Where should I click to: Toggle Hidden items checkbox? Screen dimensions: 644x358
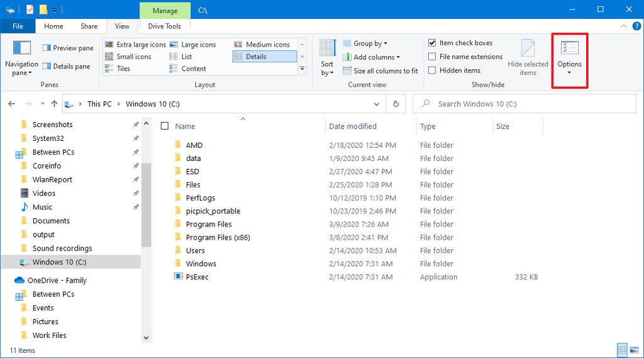click(x=432, y=70)
